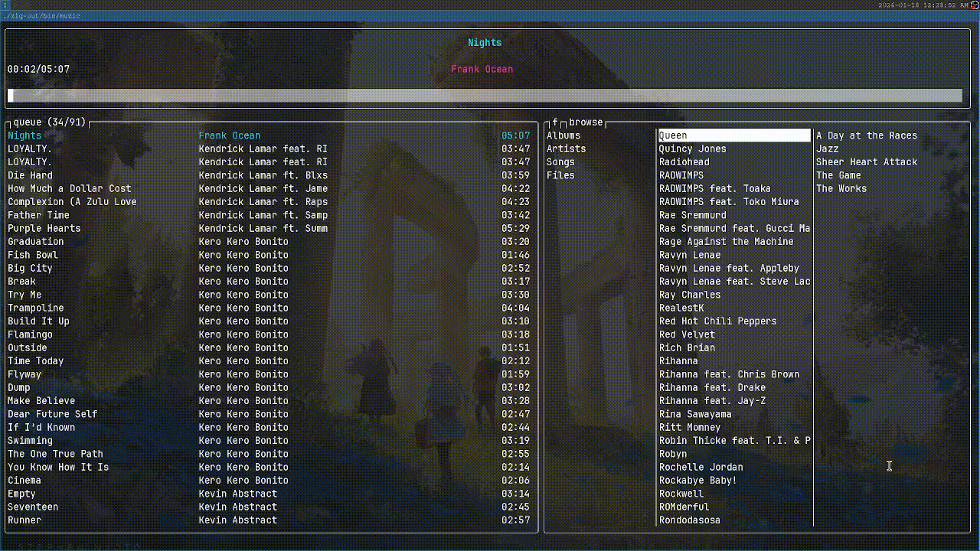980x551 pixels.
Task: Select Queen in the artist list
Action: click(673, 135)
